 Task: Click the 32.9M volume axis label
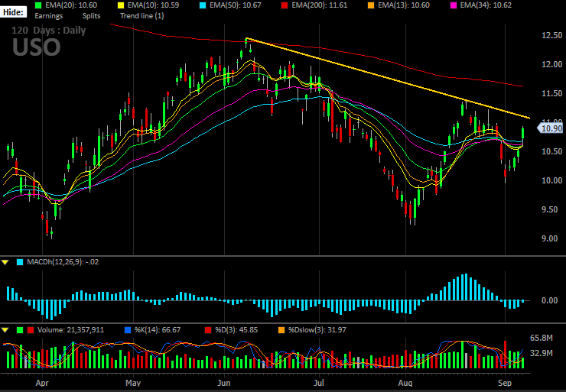pyautogui.click(x=542, y=353)
